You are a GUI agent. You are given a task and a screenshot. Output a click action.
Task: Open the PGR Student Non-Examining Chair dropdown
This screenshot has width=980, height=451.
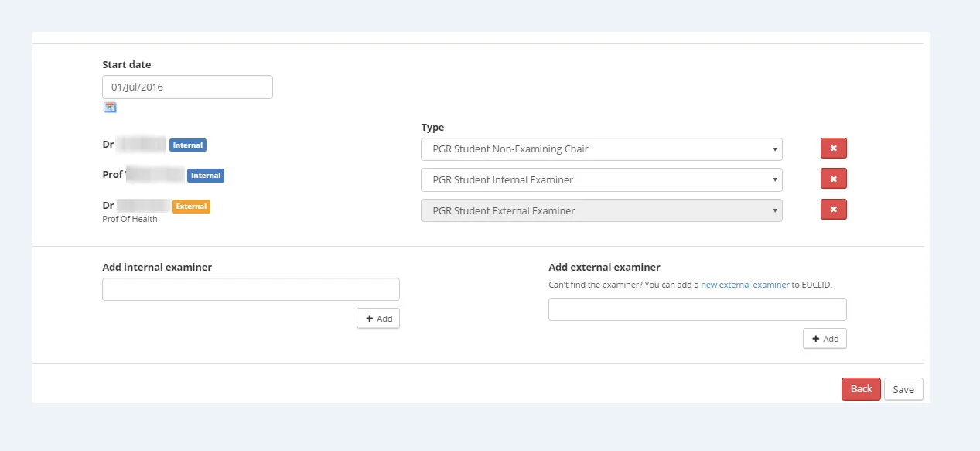point(602,149)
